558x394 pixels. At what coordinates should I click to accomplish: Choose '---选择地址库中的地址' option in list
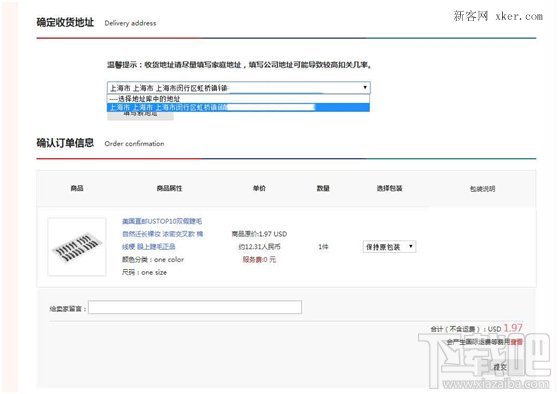pos(238,99)
